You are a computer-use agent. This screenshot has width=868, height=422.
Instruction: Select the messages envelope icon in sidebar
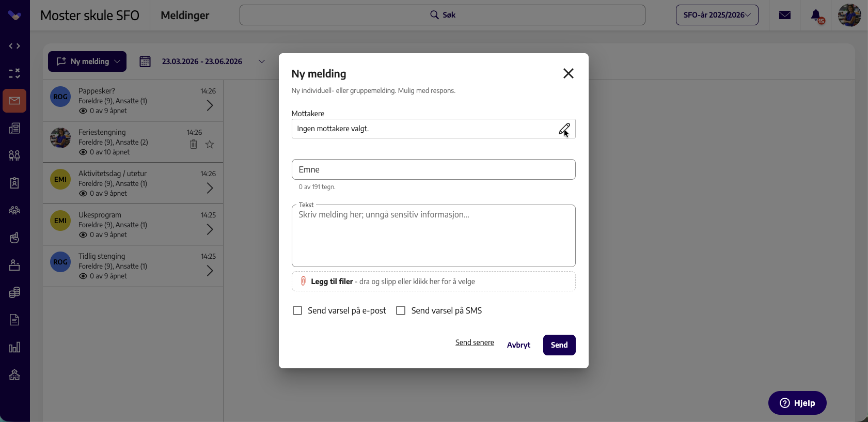click(x=14, y=101)
